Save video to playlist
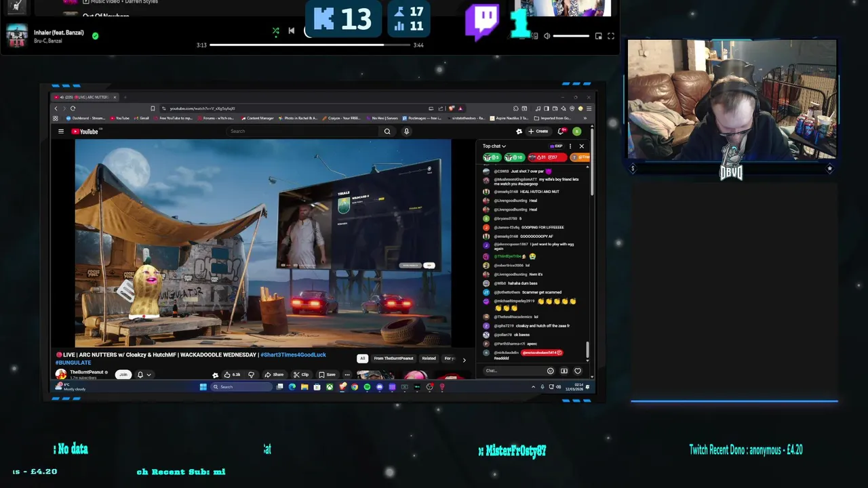868x488 pixels. [x=328, y=374]
